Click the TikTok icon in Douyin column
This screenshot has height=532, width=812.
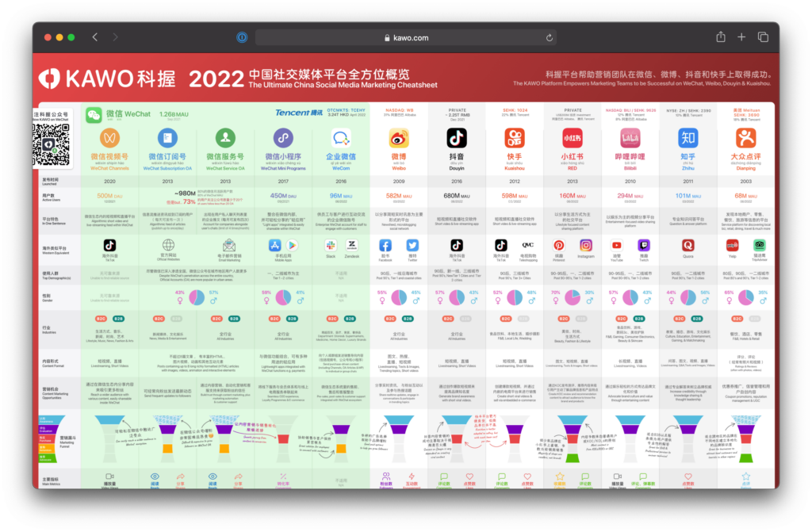[456, 246]
